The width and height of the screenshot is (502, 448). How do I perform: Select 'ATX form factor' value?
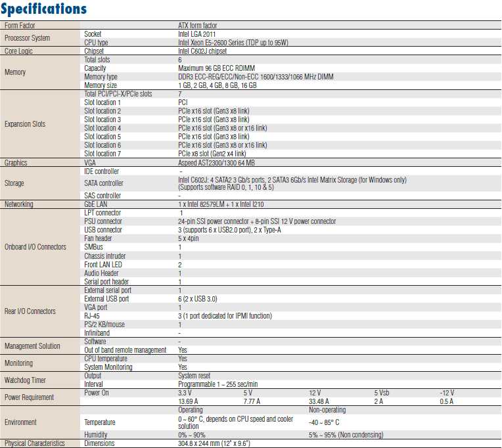pyautogui.click(x=198, y=26)
